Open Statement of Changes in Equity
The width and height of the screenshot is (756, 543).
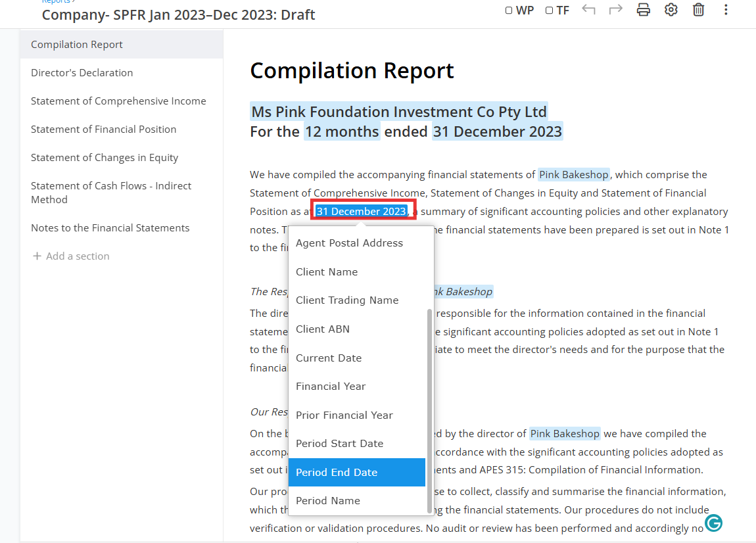[122, 158]
